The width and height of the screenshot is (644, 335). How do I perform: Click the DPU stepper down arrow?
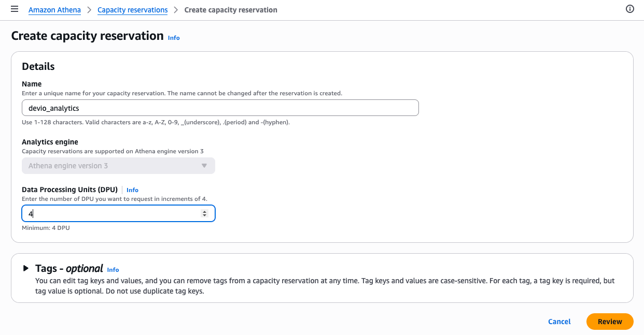click(x=204, y=215)
